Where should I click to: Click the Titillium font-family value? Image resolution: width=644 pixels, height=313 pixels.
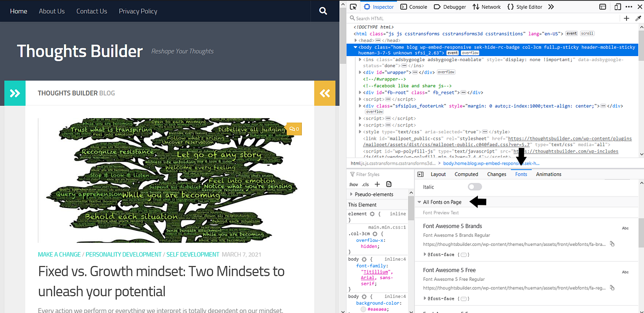pyautogui.click(x=376, y=272)
